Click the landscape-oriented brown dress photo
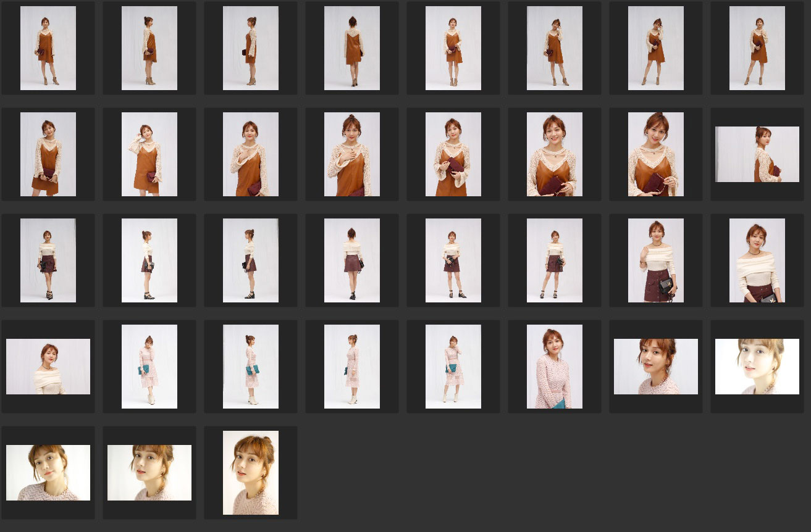Screen dimensions: 811x532 (x=757, y=154)
